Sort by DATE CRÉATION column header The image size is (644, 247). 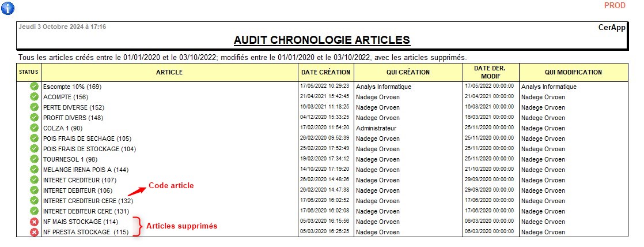point(325,72)
